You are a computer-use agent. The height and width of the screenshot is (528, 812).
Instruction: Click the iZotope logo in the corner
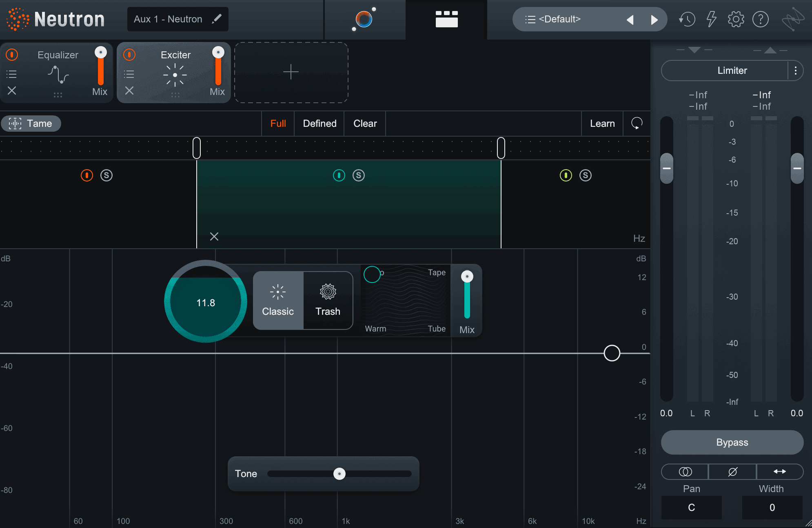coord(793,19)
